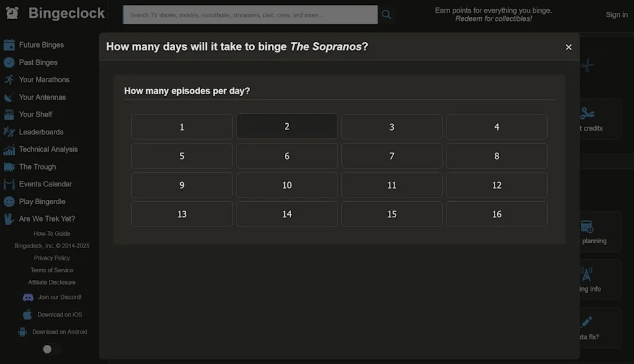Pick 16 episodes per day

(497, 214)
